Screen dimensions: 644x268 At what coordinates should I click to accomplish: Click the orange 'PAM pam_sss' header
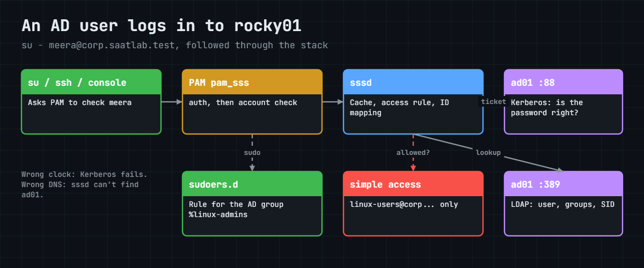pyautogui.click(x=252, y=83)
